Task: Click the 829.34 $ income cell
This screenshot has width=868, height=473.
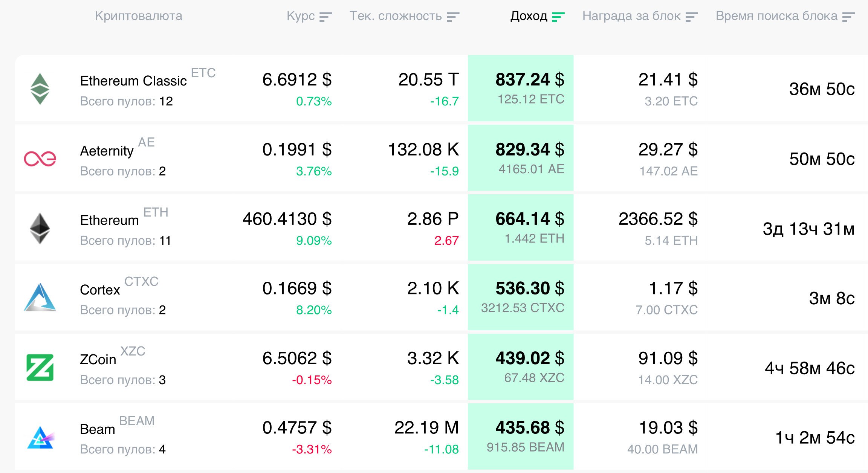Action: (521, 158)
